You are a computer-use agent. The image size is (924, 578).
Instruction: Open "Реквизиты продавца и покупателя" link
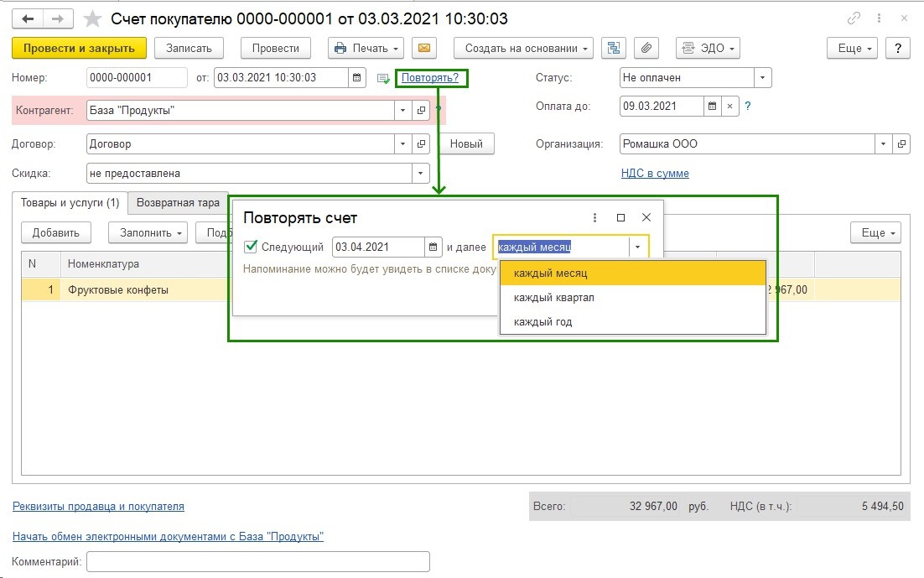pyautogui.click(x=98, y=506)
